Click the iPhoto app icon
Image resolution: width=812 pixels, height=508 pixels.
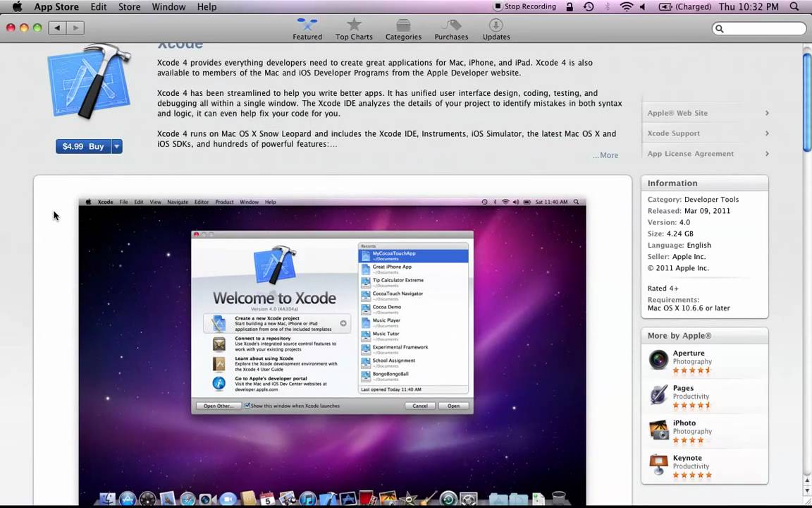tap(658, 430)
